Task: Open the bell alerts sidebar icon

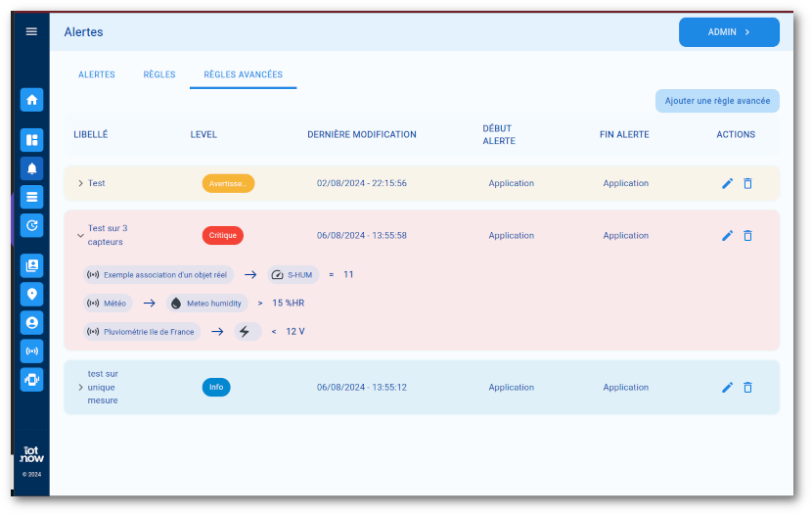Action: click(x=32, y=168)
